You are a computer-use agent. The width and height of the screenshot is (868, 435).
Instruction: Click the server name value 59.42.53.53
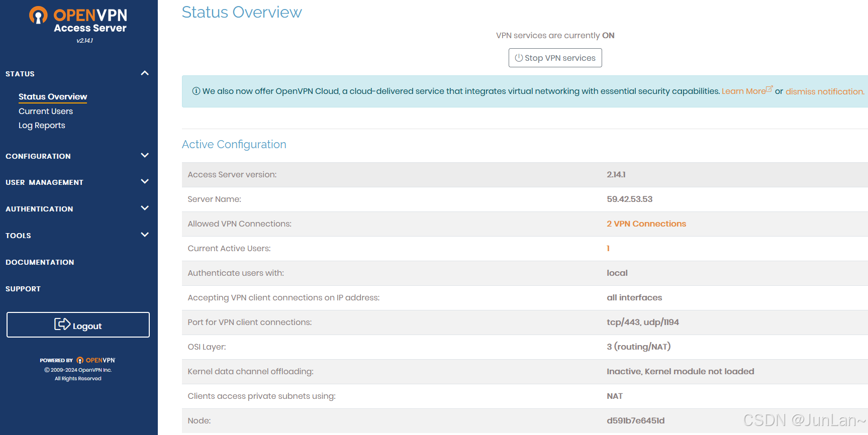(x=629, y=199)
